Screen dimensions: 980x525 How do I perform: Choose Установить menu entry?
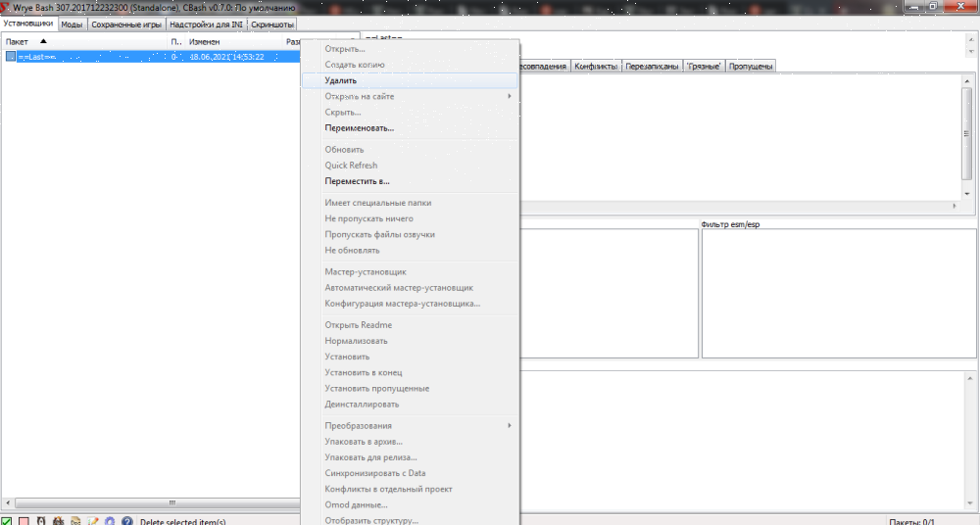(x=410, y=357)
